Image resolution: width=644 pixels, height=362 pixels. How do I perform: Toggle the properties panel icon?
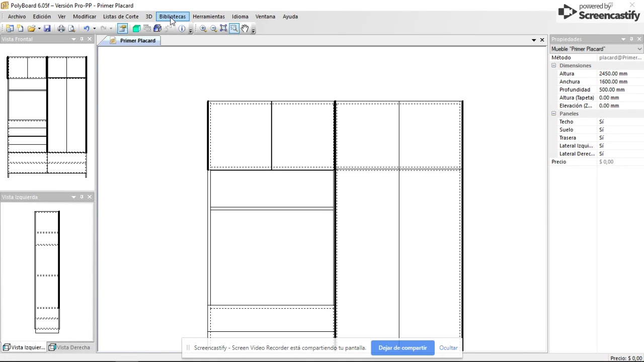coord(122,29)
